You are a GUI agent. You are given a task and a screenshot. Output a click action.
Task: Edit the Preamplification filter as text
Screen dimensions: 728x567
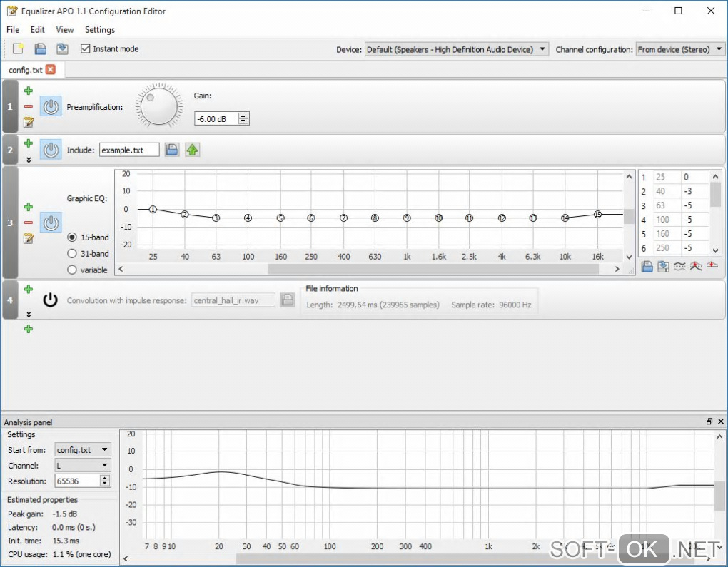[29, 122]
